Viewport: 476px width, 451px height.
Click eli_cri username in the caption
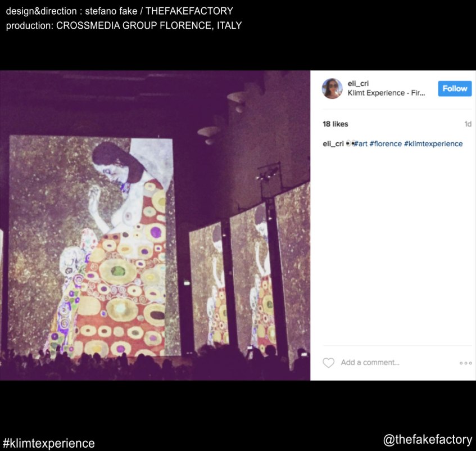tap(333, 143)
